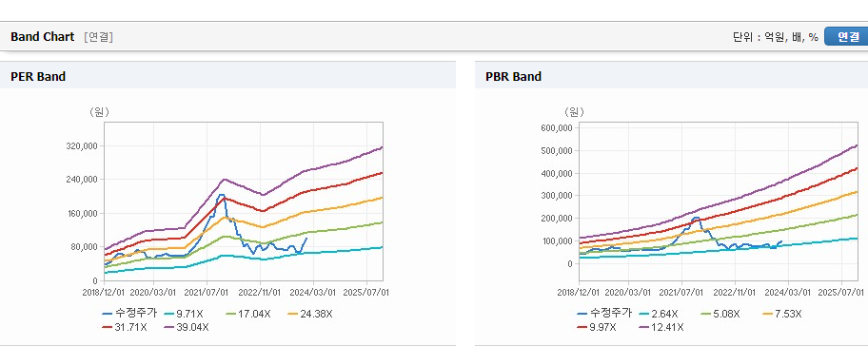Click the (원) unit label above PBR chart
This screenshot has height=346, width=868.
[x=575, y=112]
